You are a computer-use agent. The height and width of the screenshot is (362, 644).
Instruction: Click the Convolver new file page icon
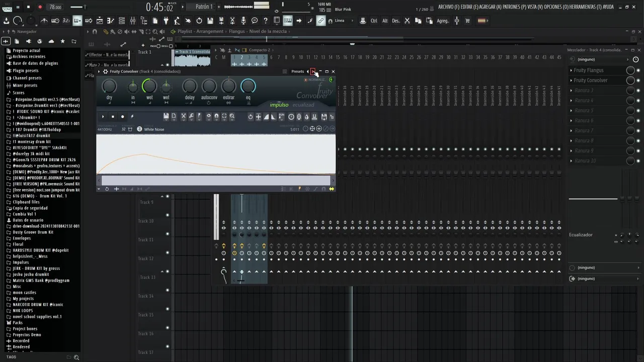[x=174, y=116]
